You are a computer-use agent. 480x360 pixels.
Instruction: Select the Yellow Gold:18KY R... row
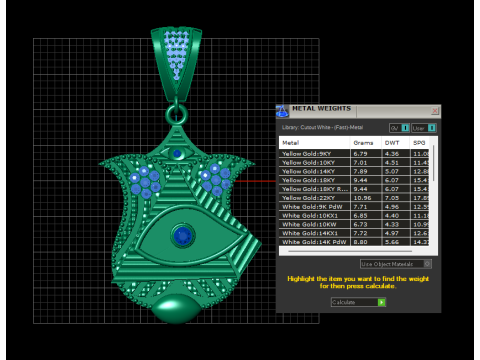click(x=354, y=189)
